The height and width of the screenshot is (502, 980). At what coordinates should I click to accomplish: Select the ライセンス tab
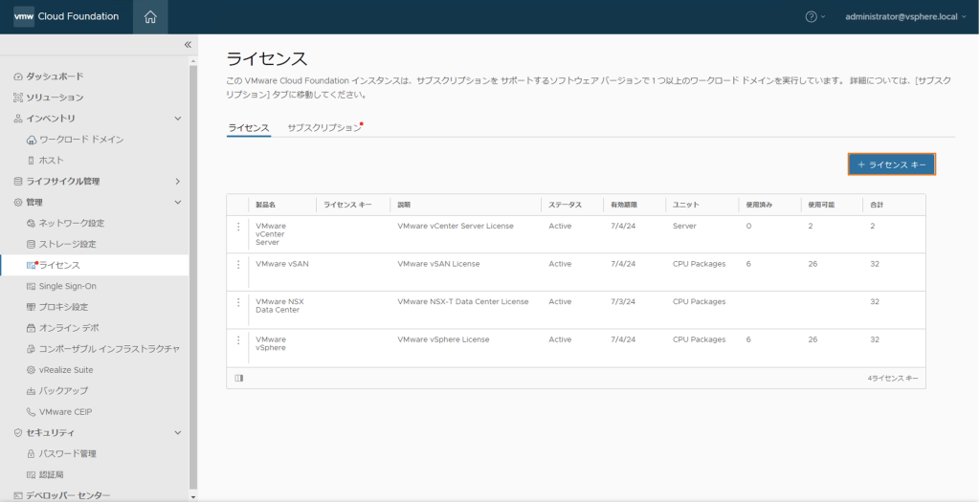coord(248,128)
